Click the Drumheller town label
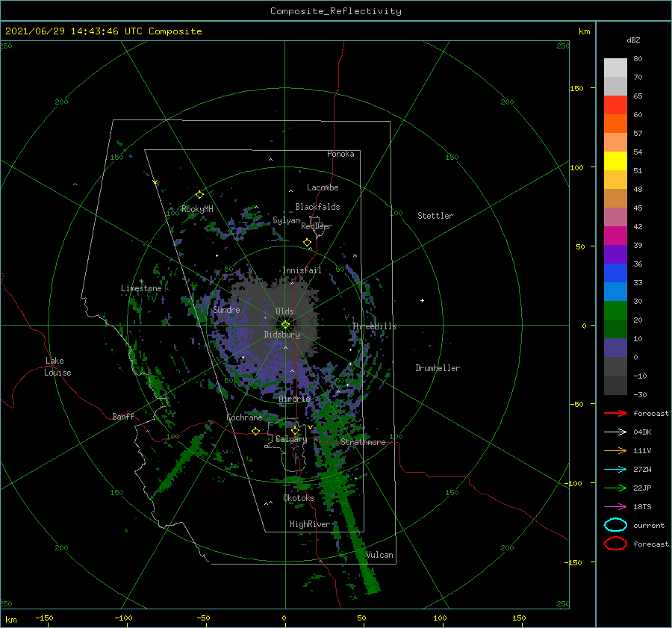Viewport: 672px width, 628px height. pyautogui.click(x=438, y=368)
